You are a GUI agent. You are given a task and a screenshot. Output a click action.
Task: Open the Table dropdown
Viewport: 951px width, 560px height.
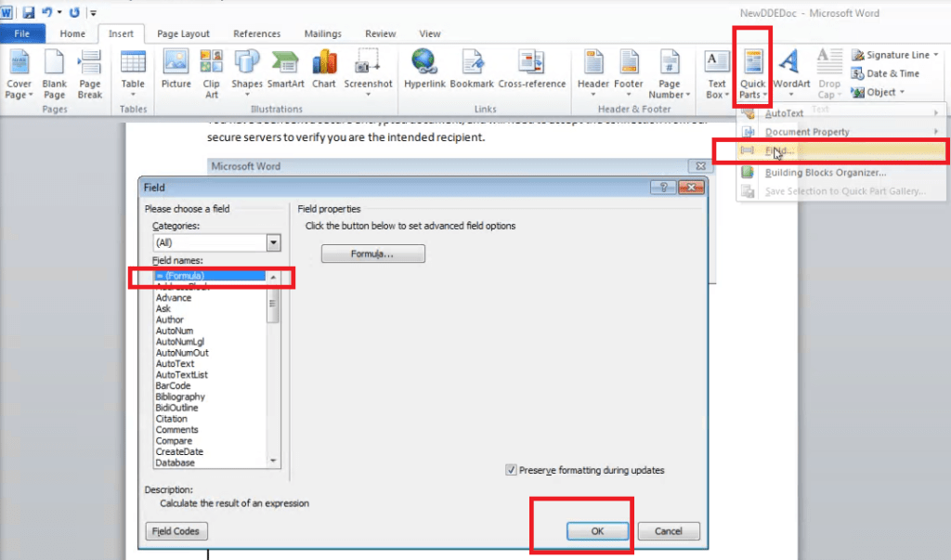click(x=133, y=72)
